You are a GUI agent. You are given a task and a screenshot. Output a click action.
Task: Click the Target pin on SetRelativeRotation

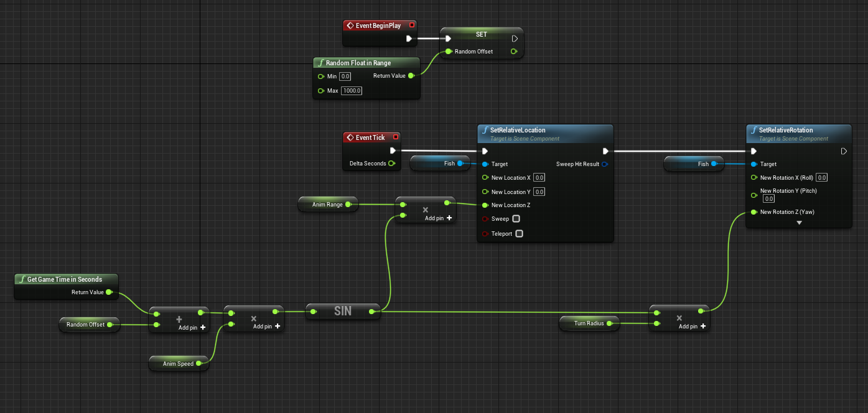pos(754,164)
